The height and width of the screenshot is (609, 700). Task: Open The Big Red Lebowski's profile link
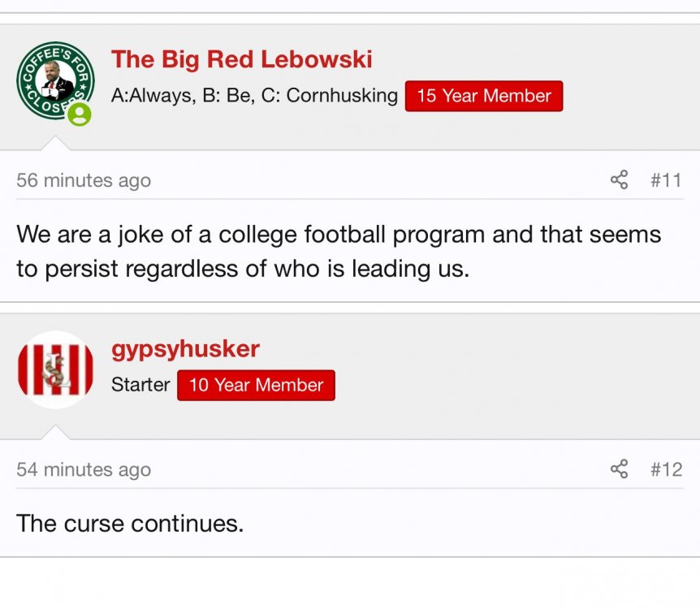pyautogui.click(x=241, y=59)
